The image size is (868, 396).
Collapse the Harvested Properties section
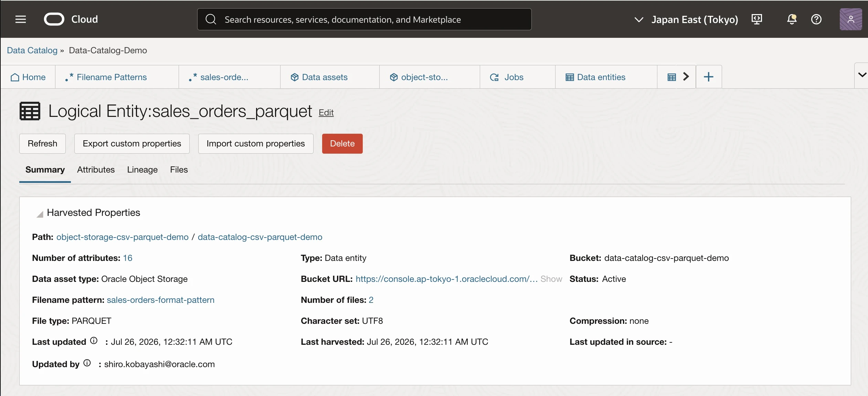(40, 214)
